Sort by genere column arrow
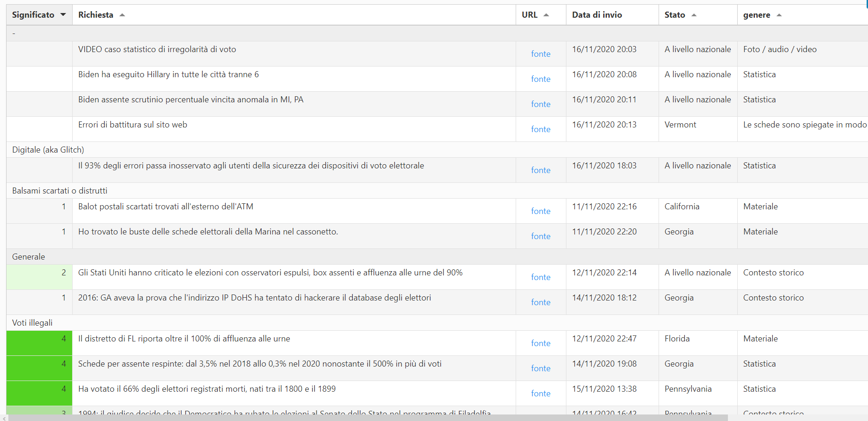 tap(779, 15)
